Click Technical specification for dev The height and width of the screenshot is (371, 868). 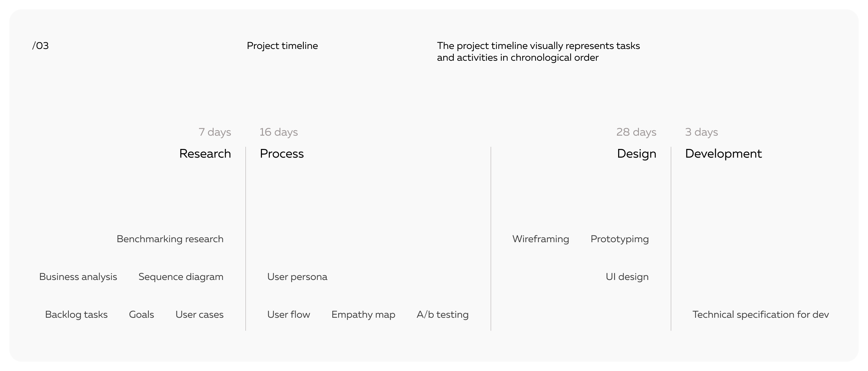tap(760, 314)
